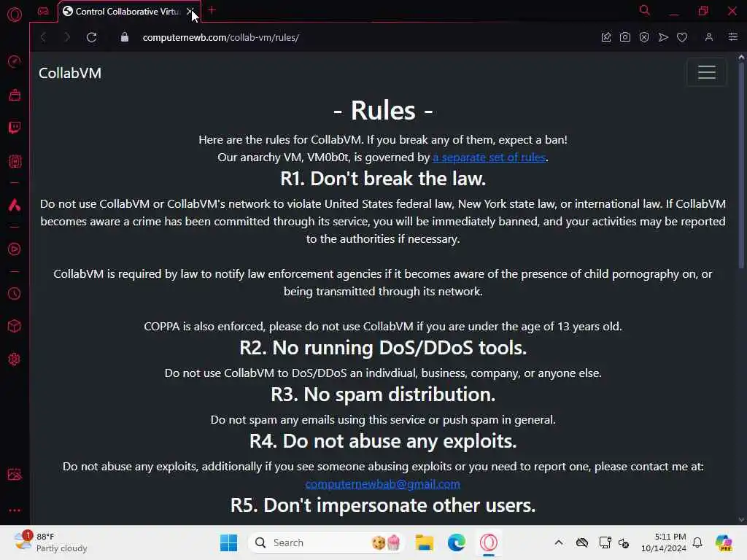The height and width of the screenshot is (560, 747).
Task: Open the profile account icon
Action: pyautogui.click(x=709, y=37)
